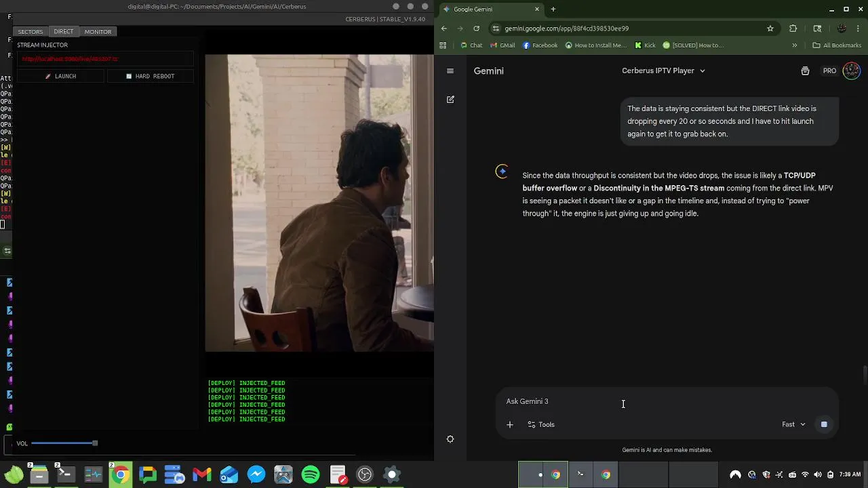This screenshot has width=868, height=488.
Task: Click the plus attach icon in the prompt box
Action: pos(510,425)
